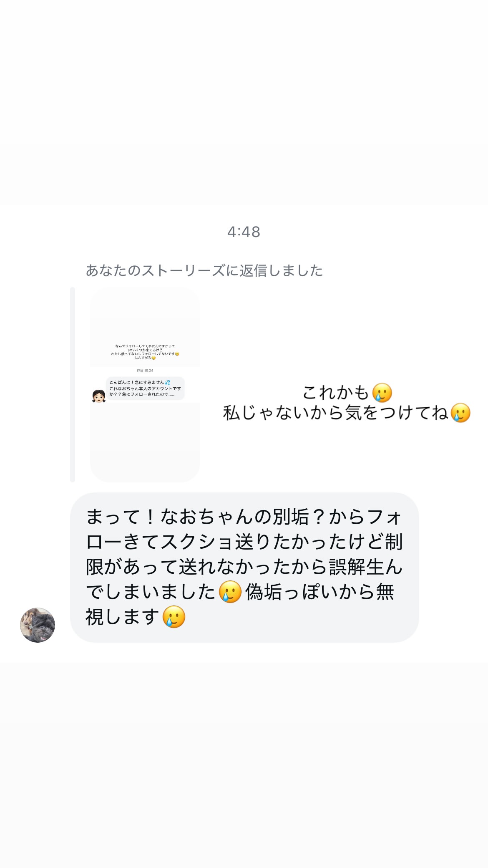Tap the girl emoji avatar inside story thumbnail
The height and width of the screenshot is (868, 488).
[x=99, y=396]
